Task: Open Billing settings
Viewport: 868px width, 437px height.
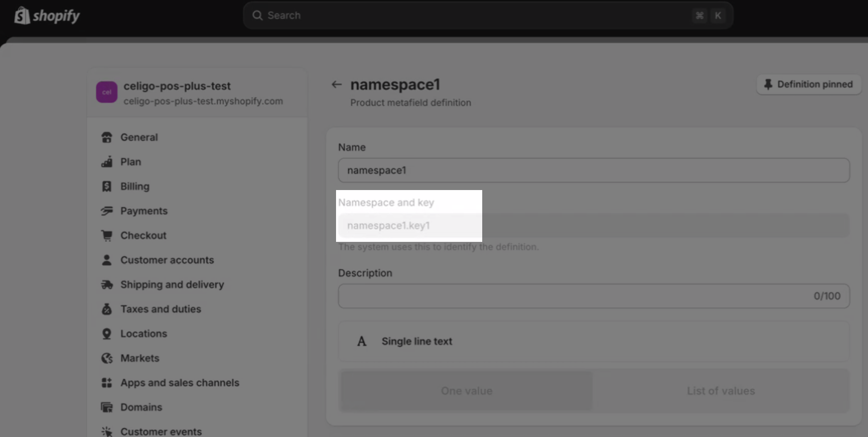Action: coord(135,186)
